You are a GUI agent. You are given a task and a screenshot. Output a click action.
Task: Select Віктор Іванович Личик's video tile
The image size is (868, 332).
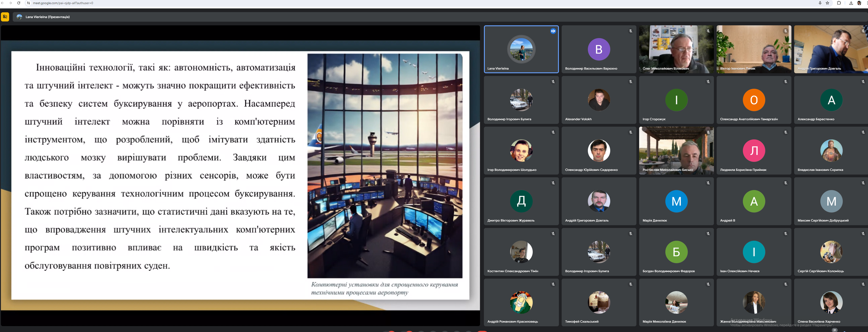click(754, 49)
